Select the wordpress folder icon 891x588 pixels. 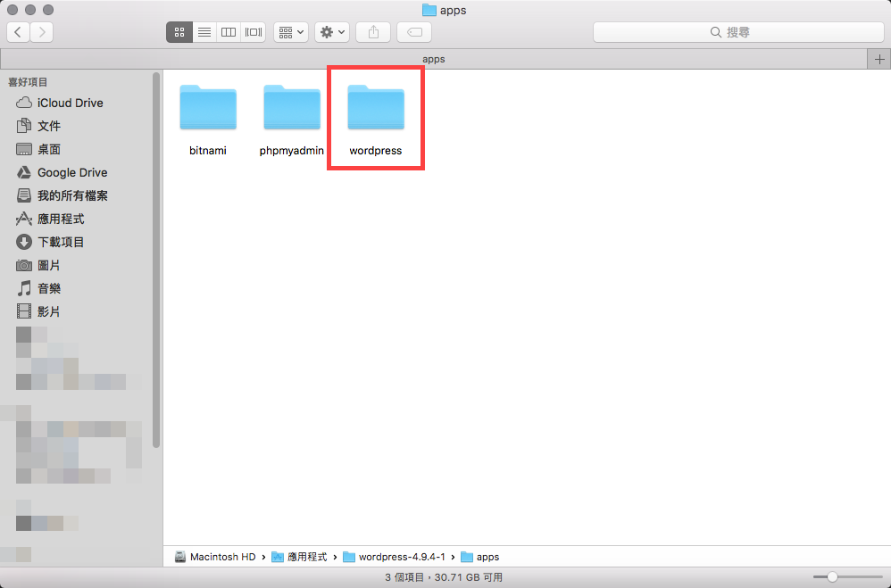pyautogui.click(x=376, y=107)
